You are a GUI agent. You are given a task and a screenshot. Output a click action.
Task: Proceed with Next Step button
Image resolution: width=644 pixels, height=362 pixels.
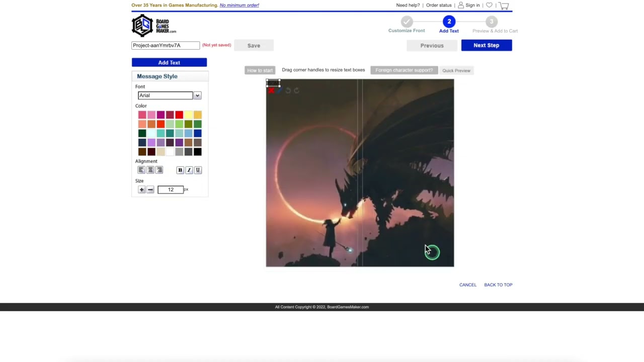coord(487,45)
